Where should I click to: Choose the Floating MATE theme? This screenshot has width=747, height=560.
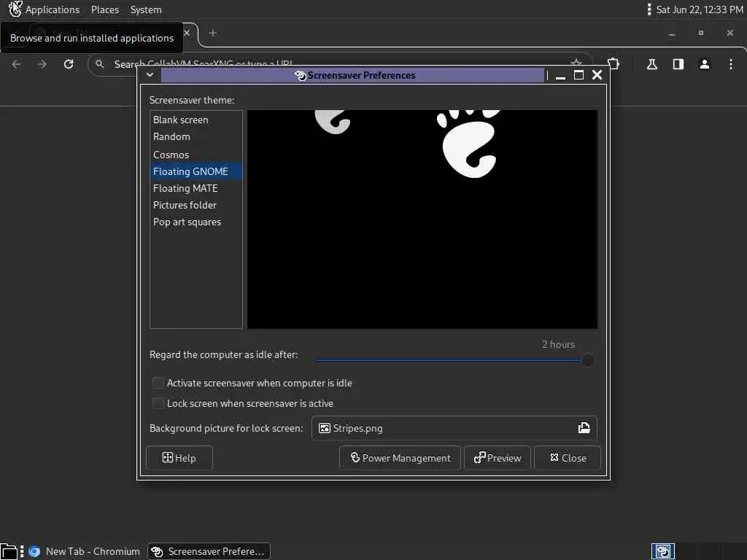(196, 189)
